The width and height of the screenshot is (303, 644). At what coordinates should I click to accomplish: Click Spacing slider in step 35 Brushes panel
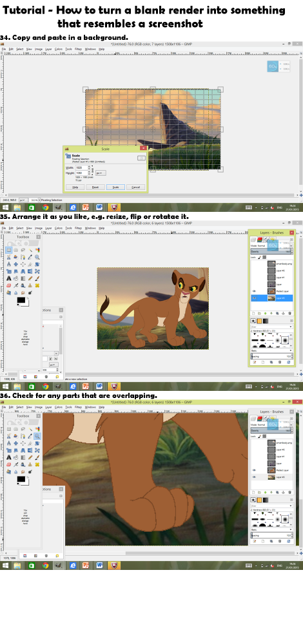(271, 357)
